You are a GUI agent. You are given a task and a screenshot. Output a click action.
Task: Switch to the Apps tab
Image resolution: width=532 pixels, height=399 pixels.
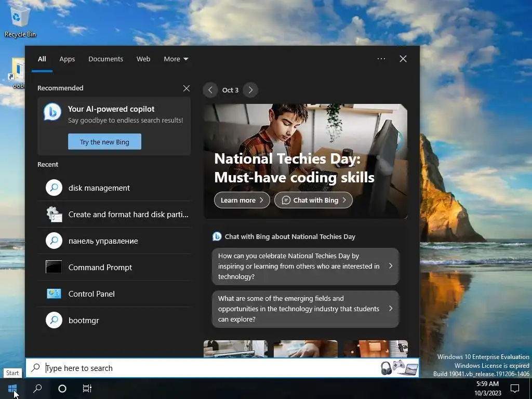tap(67, 59)
